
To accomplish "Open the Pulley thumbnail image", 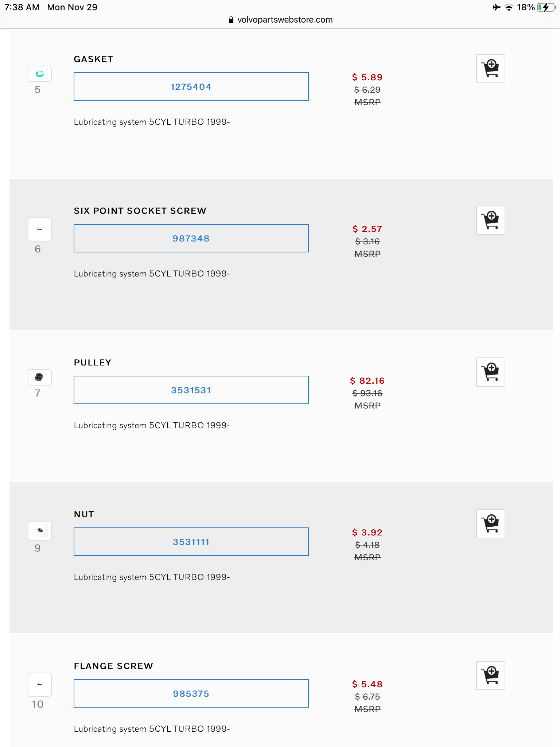I will coord(40,377).
